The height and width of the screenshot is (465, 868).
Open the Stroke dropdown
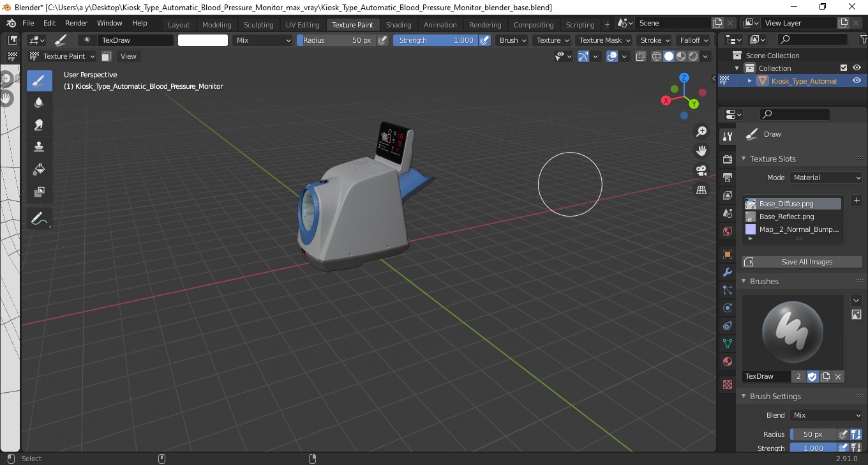pyautogui.click(x=654, y=40)
